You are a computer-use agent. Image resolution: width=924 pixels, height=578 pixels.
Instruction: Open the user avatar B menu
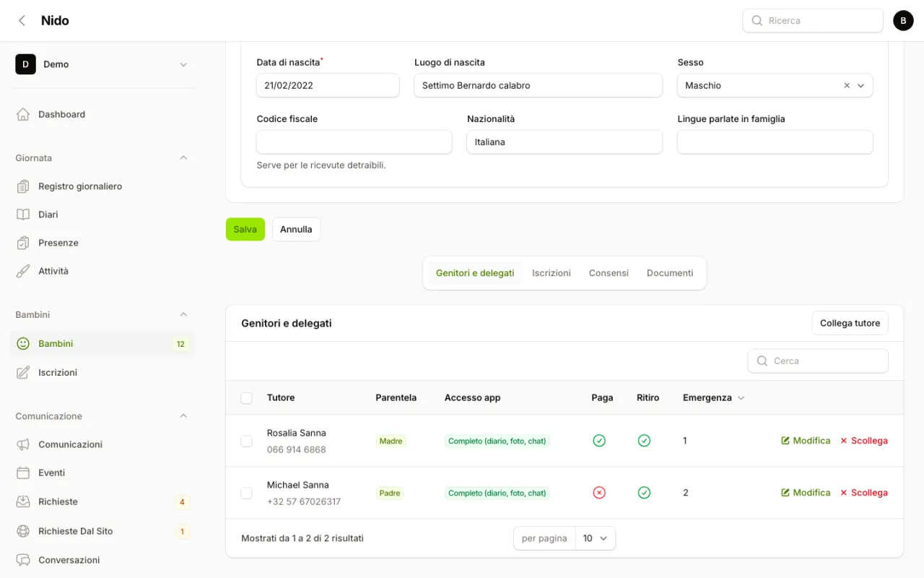click(903, 20)
